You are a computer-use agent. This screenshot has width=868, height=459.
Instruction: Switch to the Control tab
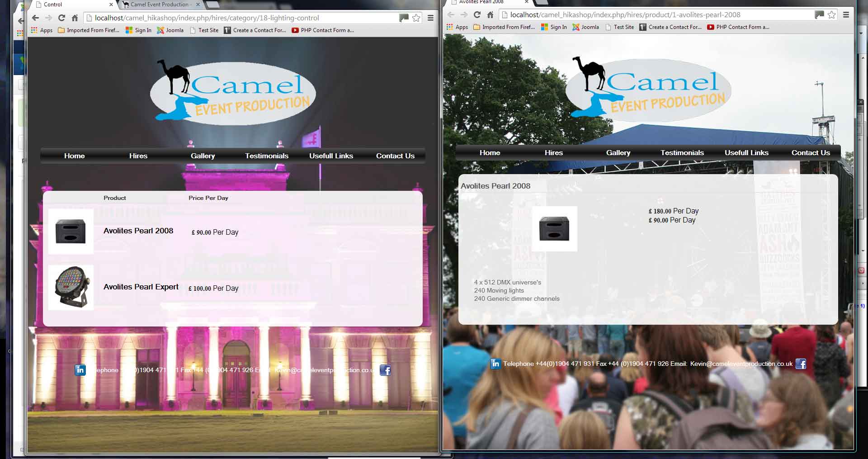pyautogui.click(x=72, y=5)
